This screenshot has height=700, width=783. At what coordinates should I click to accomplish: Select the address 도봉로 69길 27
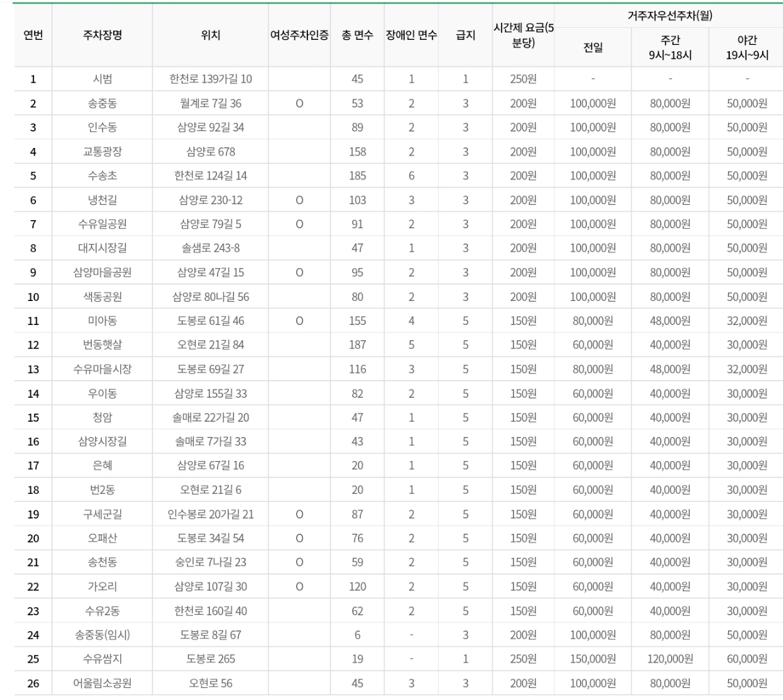tap(210, 369)
